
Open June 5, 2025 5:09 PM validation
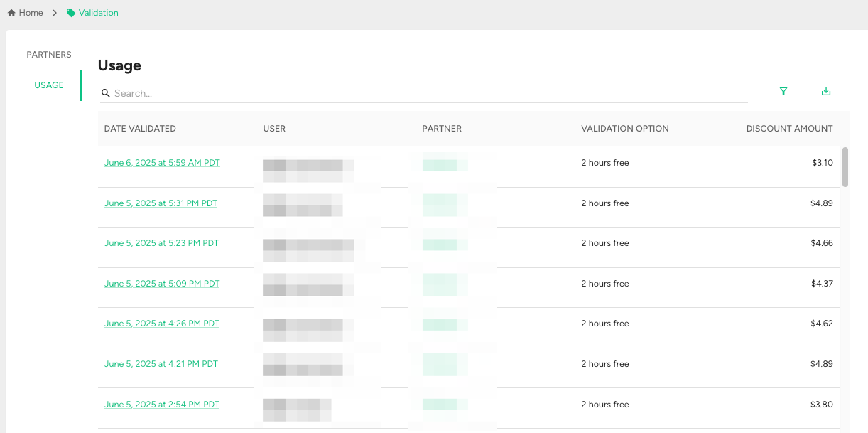(x=162, y=284)
